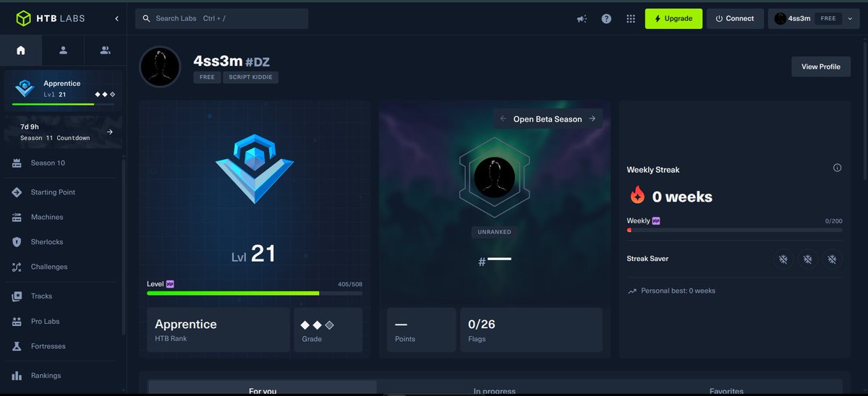The image size is (868, 396).
Task: Click the blue Apprentice rank emblem
Action: [255, 168]
